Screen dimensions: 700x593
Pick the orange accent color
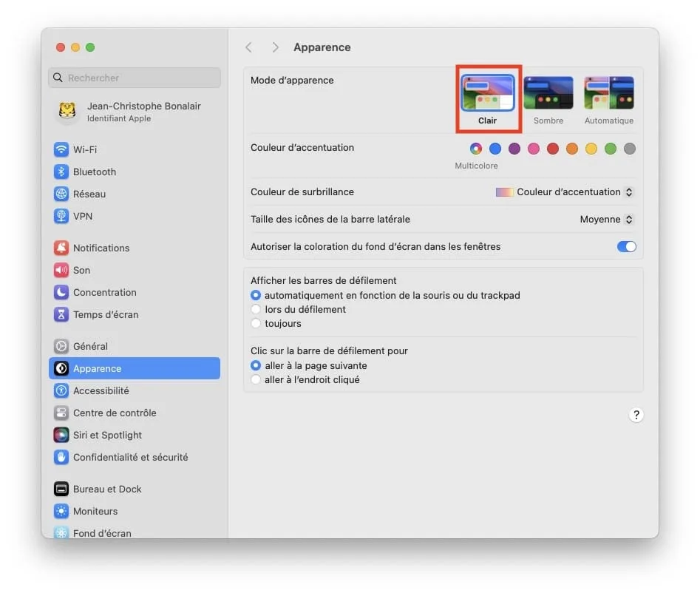(572, 149)
